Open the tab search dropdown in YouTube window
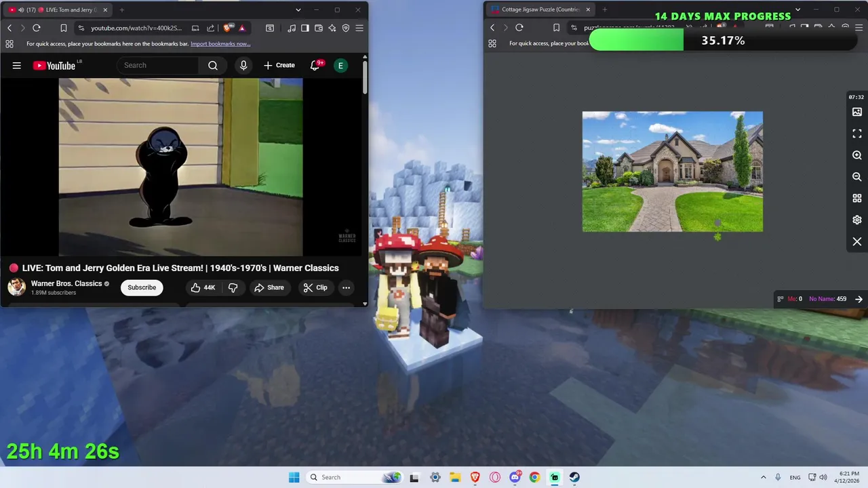This screenshot has height=488, width=868. click(x=298, y=9)
